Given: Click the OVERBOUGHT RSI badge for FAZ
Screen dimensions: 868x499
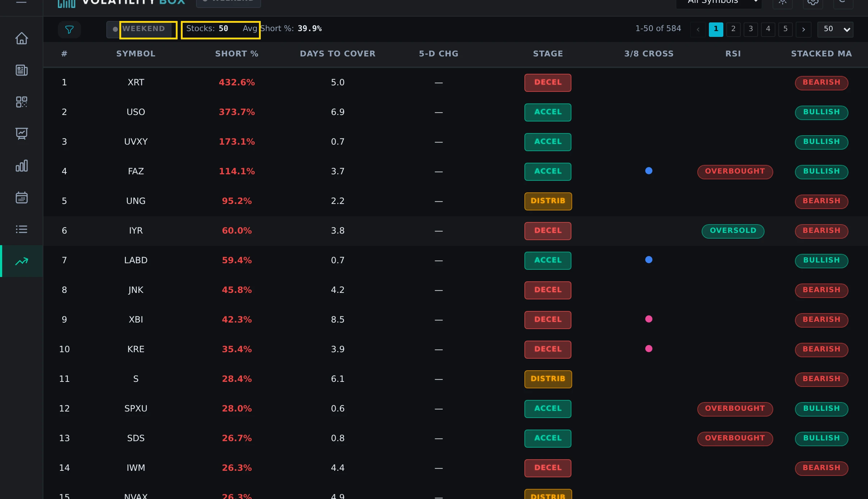Looking at the screenshot, I should [x=735, y=171].
